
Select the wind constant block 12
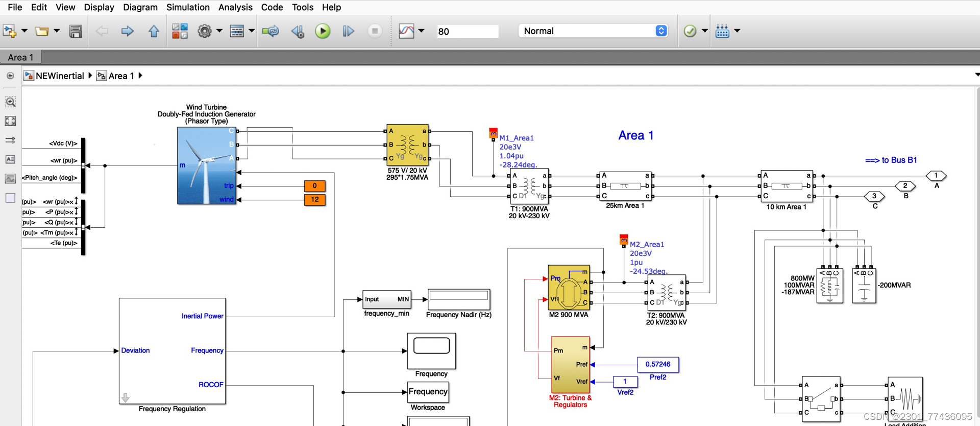pyautogui.click(x=314, y=200)
